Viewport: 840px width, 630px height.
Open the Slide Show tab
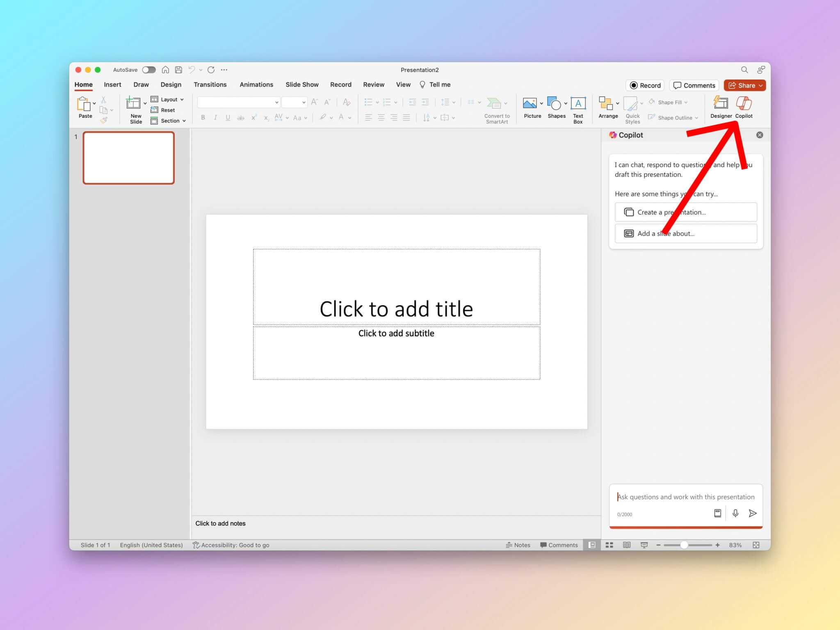point(302,84)
